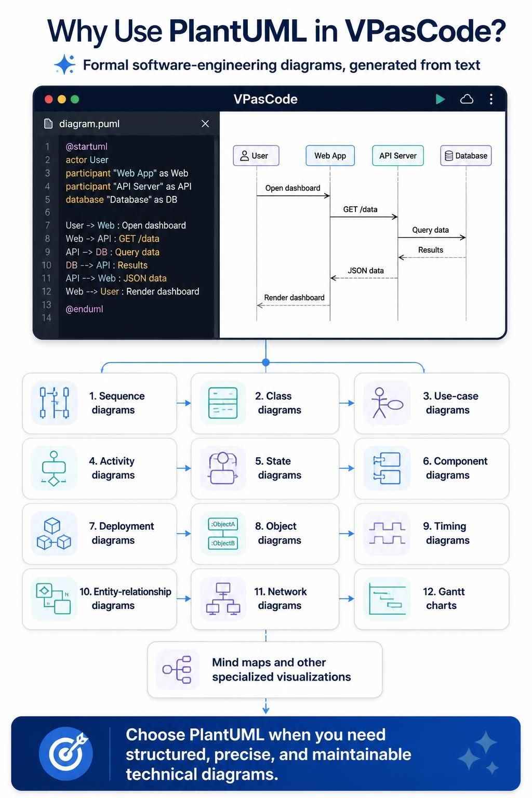Click the Class diagrams icon
The height and width of the screenshot is (798, 532).
click(x=223, y=403)
